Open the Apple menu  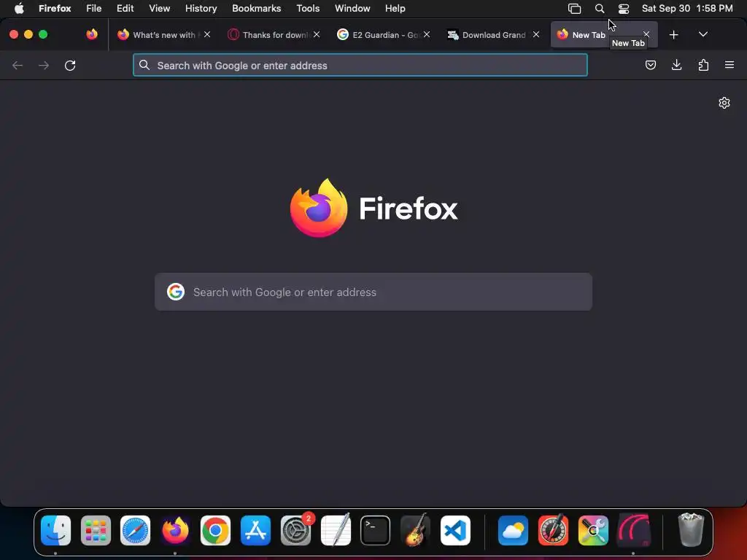point(19,8)
